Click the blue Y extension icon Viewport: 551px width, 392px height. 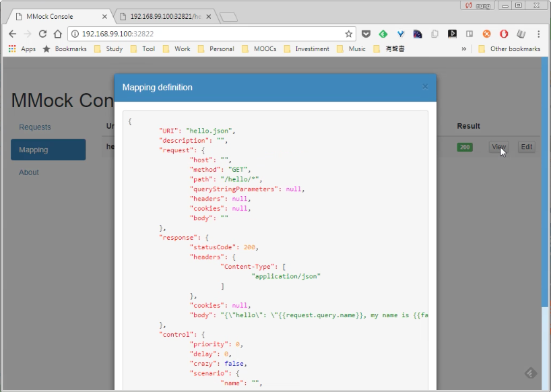[400, 34]
